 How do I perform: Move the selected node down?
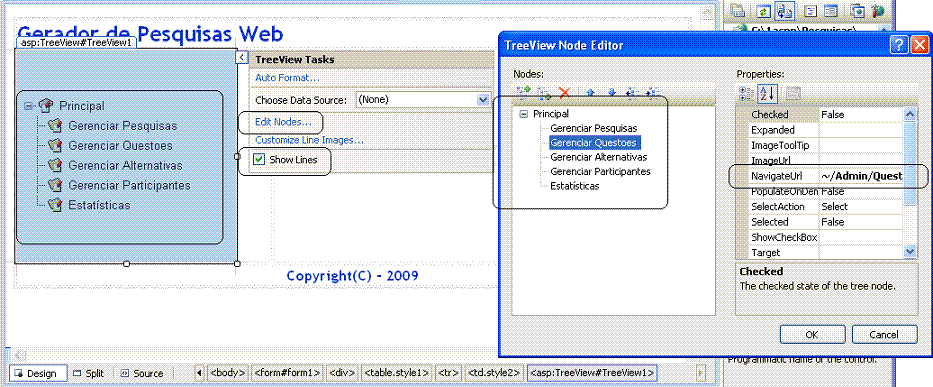click(612, 92)
